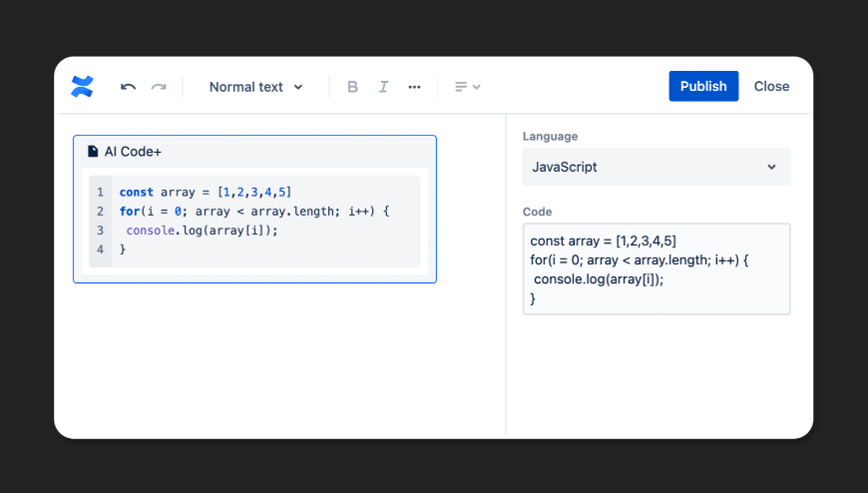Click the empty editor area below the macro

pos(279,359)
